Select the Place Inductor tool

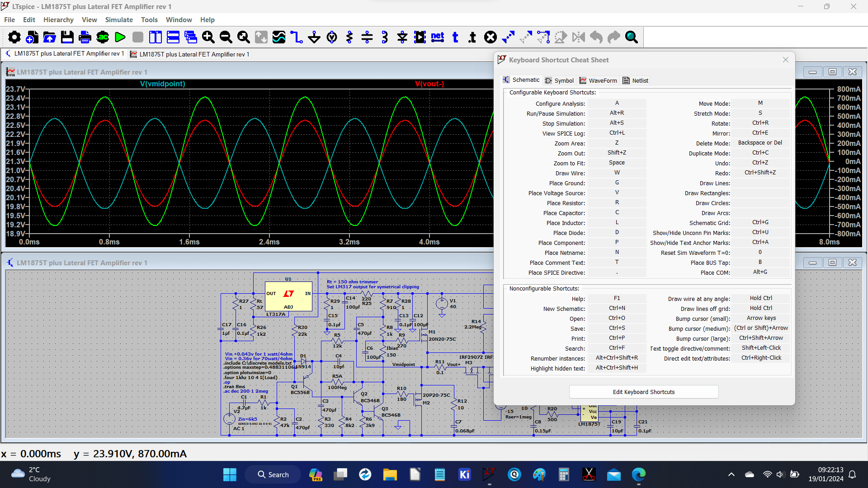click(x=385, y=37)
